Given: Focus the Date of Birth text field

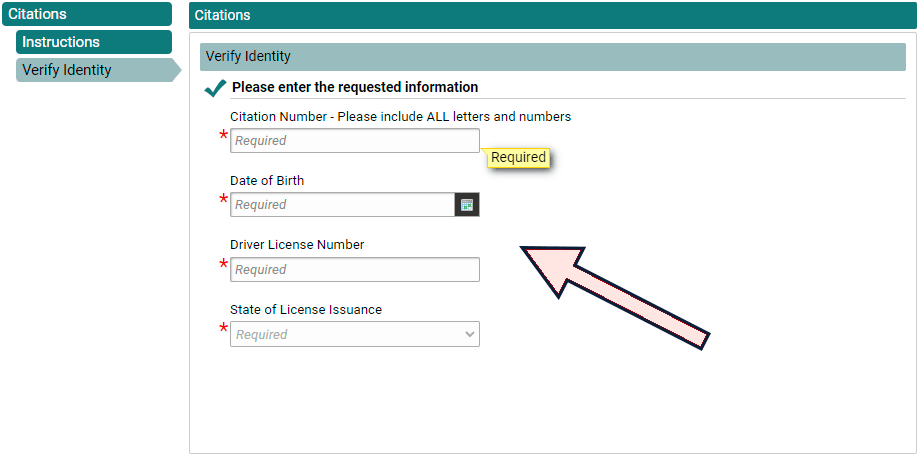Looking at the screenshot, I should 342,205.
